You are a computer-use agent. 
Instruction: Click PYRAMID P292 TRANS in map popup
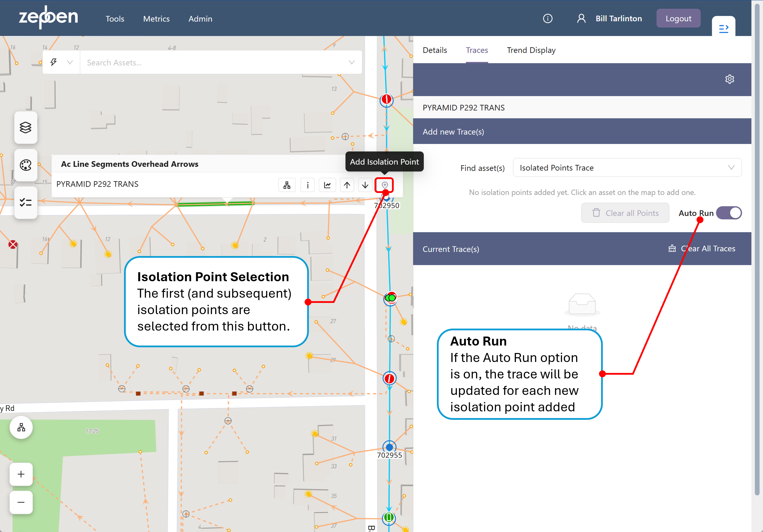point(97,184)
